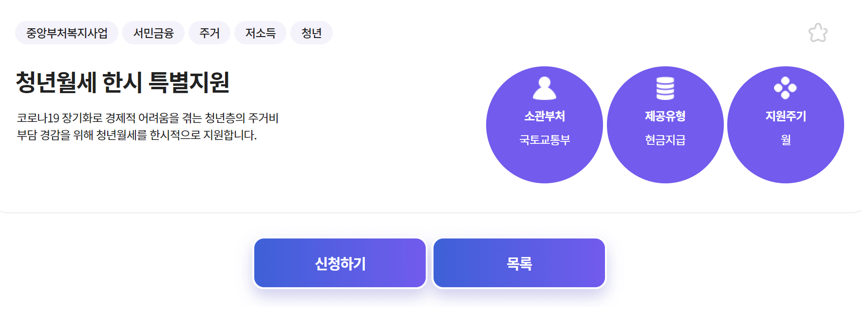Return to list via 목록 button
868x316 pixels.
point(518,262)
